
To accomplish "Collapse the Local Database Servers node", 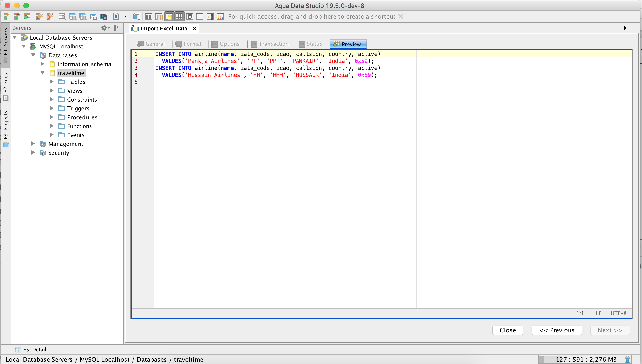I will click(x=15, y=38).
